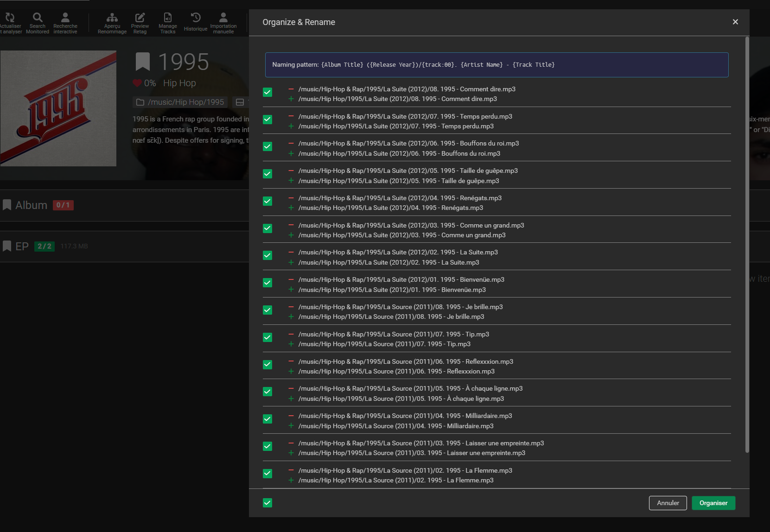The height and width of the screenshot is (532, 770).
Task: Click the Organiser button
Action: coord(713,503)
